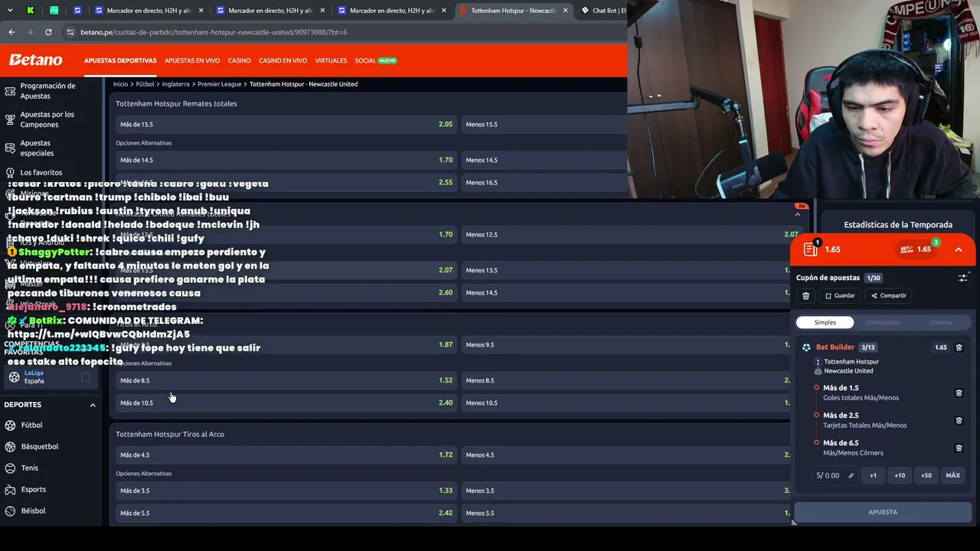Click the LaLiga league icon
The height and width of the screenshot is (551, 980).
[x=14, y=377]
